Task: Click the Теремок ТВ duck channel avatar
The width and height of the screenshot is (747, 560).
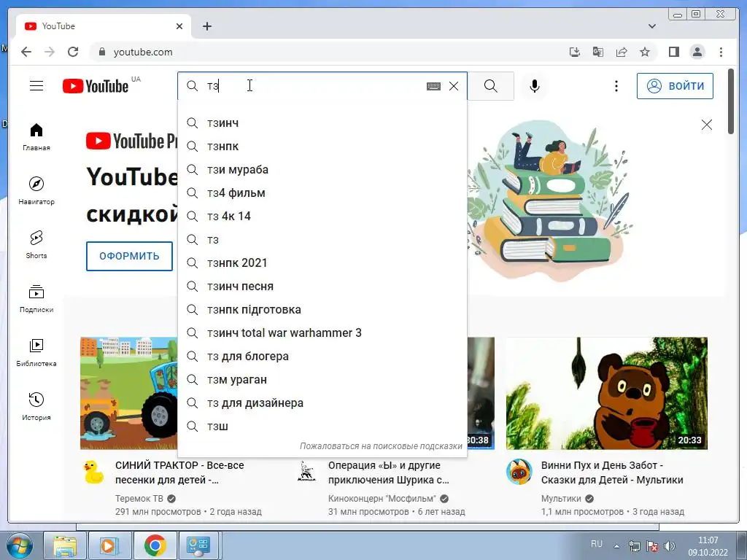Action: pyautogui.click(x=93, y=472)
